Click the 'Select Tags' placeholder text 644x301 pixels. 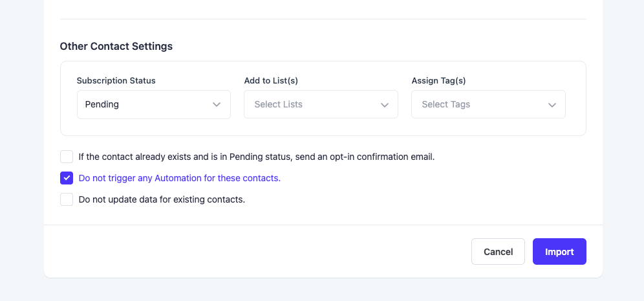click(446, 104)
